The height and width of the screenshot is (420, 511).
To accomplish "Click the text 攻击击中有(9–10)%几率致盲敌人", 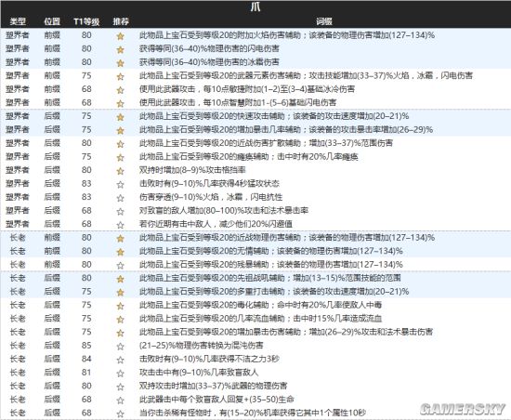I will (199, 373).
